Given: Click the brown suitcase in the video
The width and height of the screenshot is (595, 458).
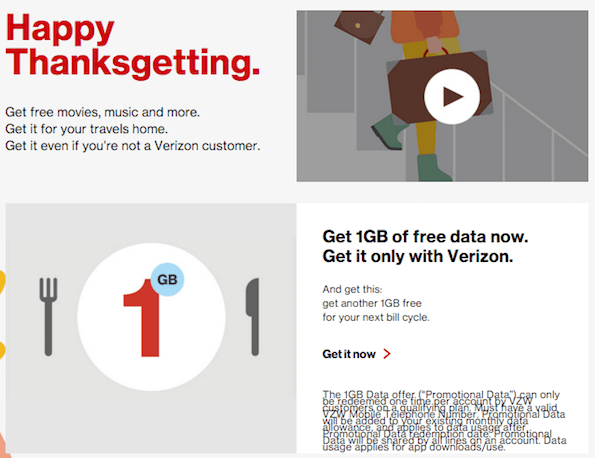Looking at the screenshot, I should coord(440,89).
